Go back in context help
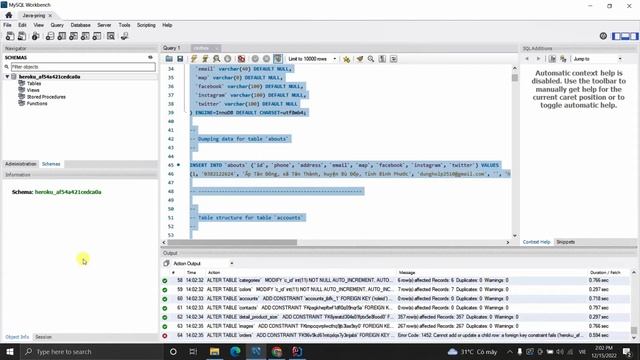The width and height of the screenshot is (640, 360). 527,59
